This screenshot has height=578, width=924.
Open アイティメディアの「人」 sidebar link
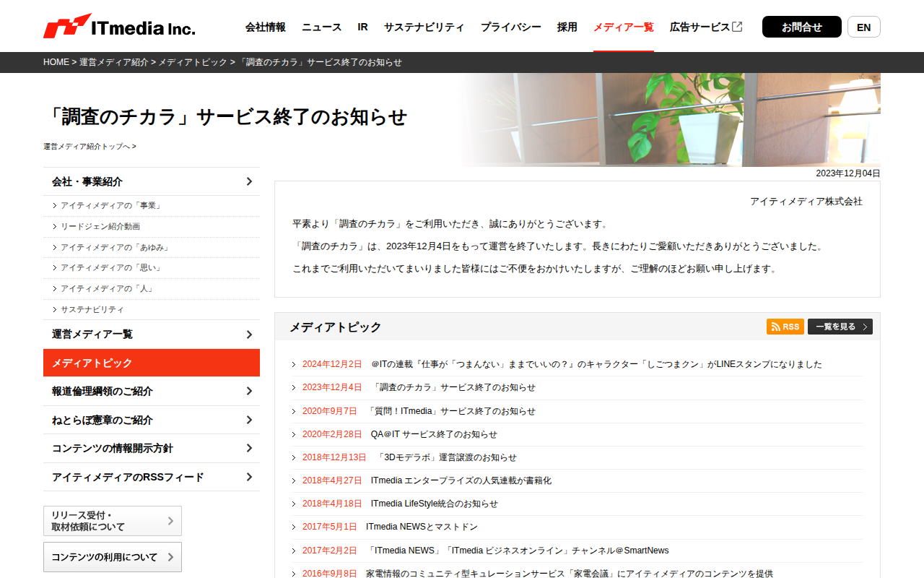(107, 289)
